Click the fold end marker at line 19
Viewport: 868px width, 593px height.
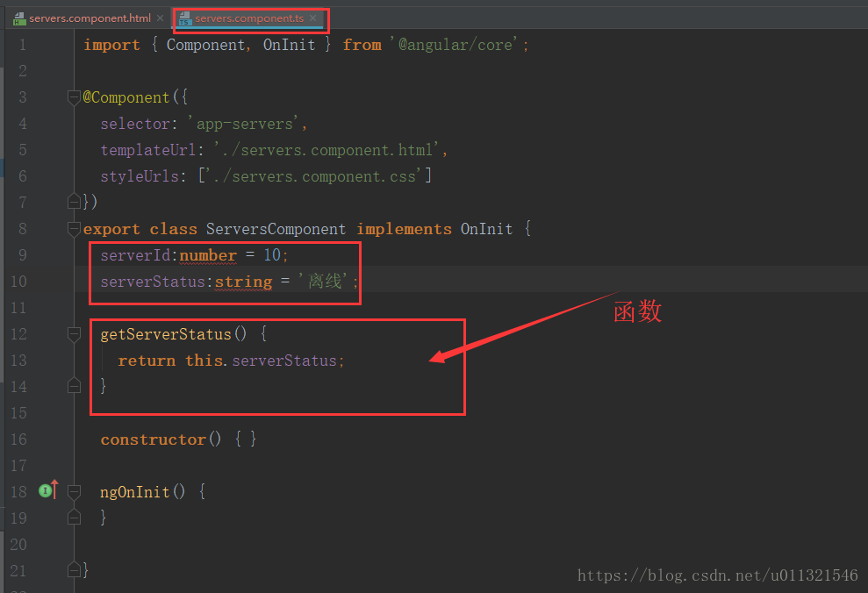click(74, 518)
